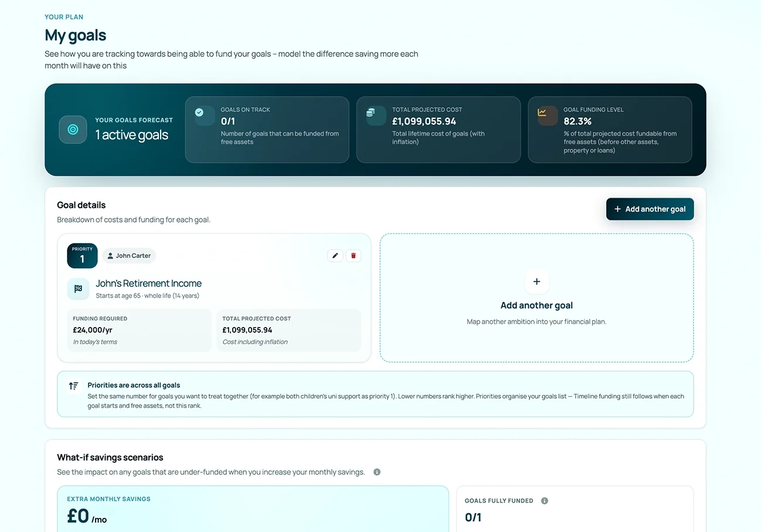Click the dashed Add another goal card
Image resolution: width=761 pixels, height=532 pixels.
click(536, 298)
